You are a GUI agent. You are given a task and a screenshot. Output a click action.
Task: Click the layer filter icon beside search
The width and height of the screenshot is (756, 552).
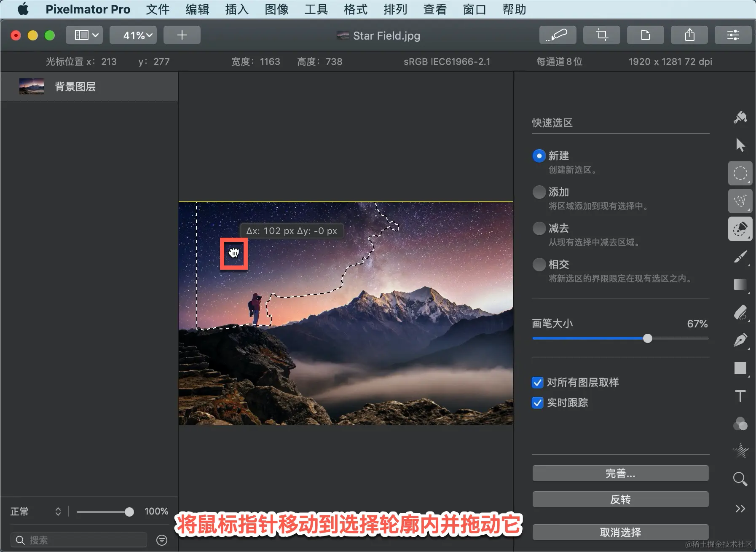[162, 540]
